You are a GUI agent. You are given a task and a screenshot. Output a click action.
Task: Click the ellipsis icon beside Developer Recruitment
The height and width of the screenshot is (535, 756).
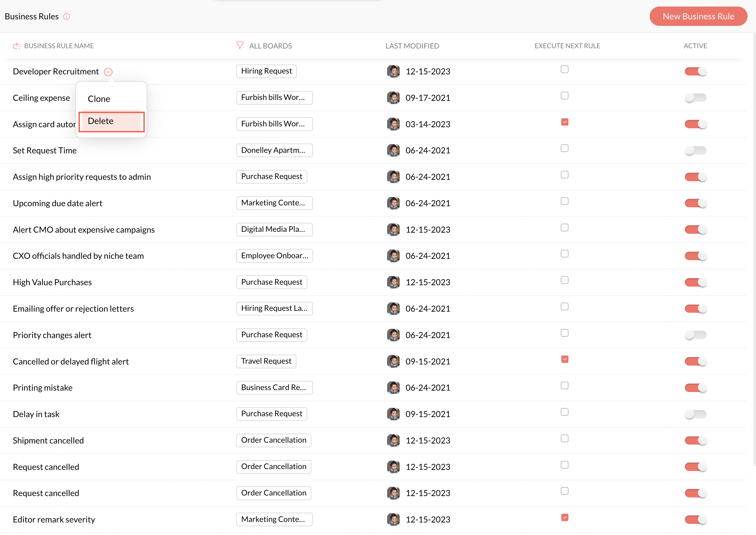[108, 72]
